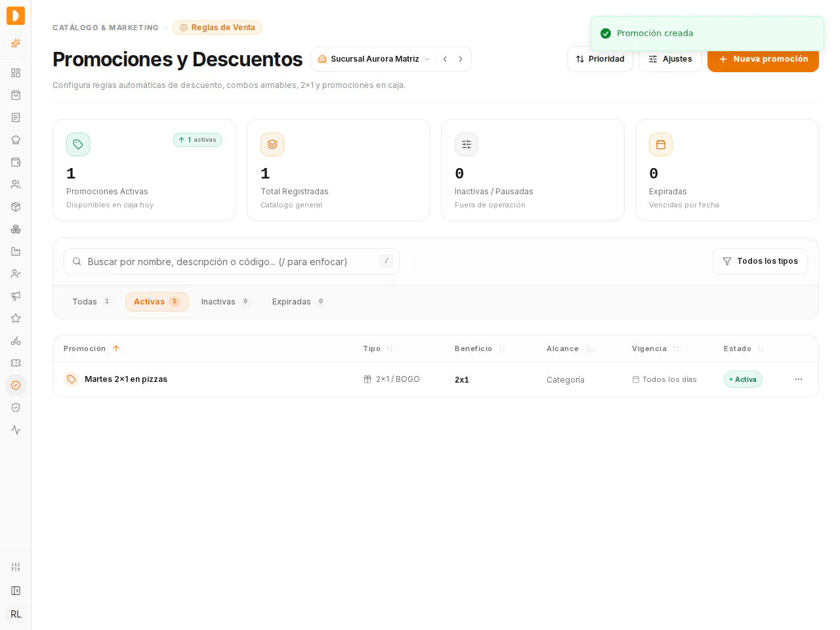Select the Activas tab
840x630 pixels.
pyautogui.click(x=157, y=302)
